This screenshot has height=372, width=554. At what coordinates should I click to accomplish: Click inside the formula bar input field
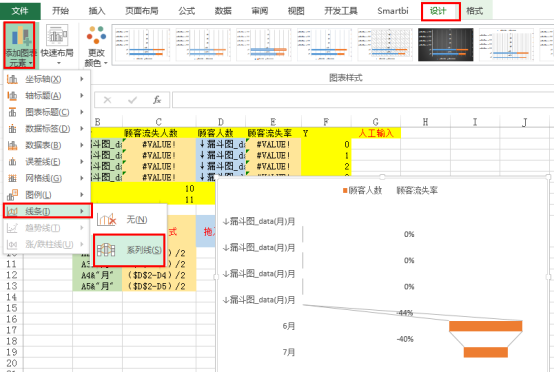pos(363,100)
